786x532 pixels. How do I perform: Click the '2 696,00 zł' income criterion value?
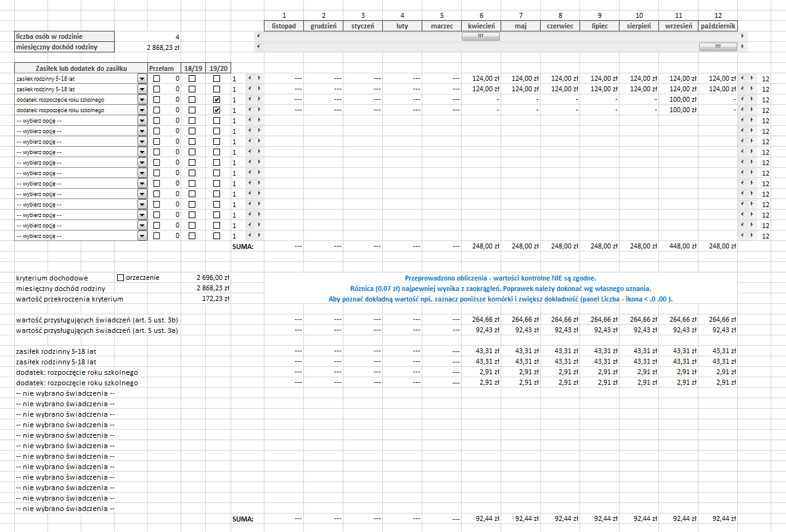(213, 278)
